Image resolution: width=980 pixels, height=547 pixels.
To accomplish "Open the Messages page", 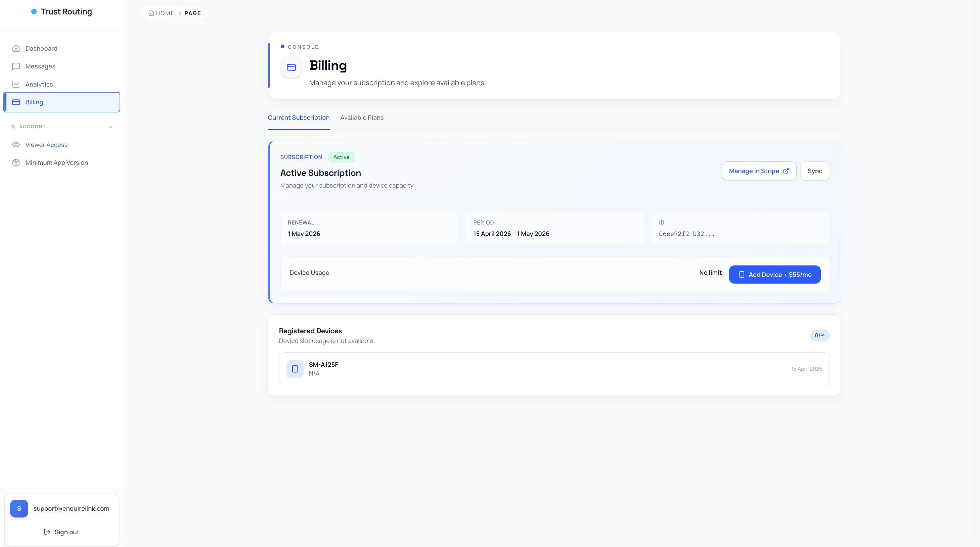I will pos(62,66).
